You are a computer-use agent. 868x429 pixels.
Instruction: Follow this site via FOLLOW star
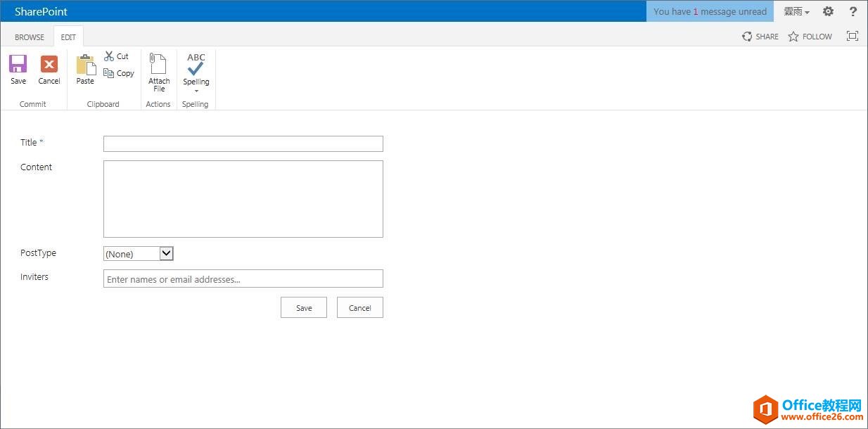click(810, 37)
